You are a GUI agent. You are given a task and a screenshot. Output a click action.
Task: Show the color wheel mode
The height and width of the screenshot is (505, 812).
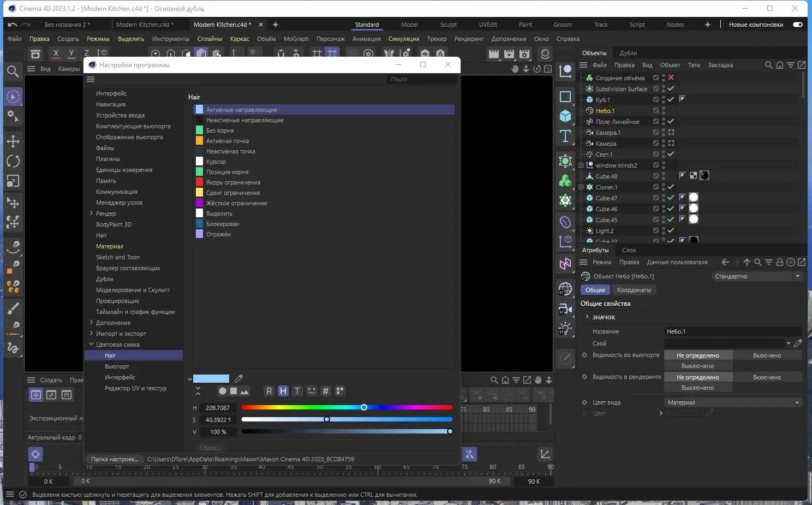click(223, 391)
